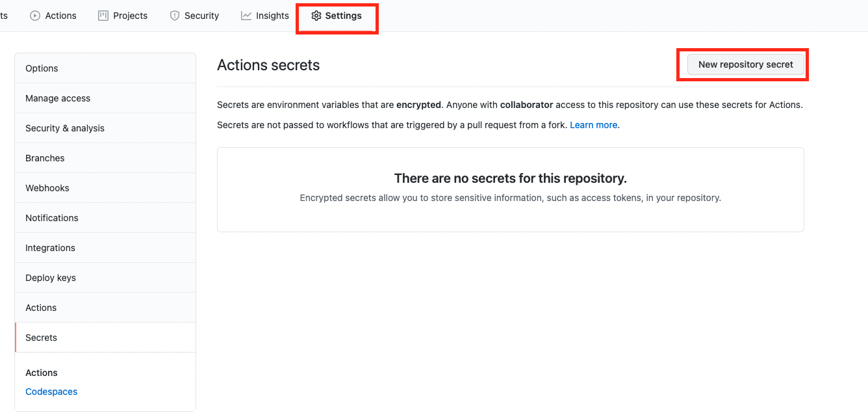Image resolution: width=868 pixels, height=415 pixels.
Task: Open Manage access settings
Action: [58, 98]
